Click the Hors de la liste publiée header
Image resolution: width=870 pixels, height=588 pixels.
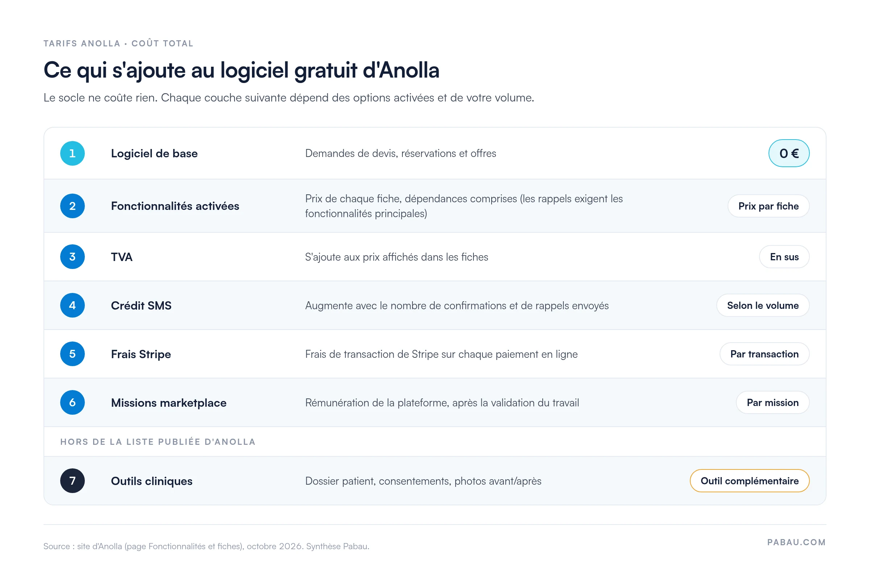[x=158, y=442]
